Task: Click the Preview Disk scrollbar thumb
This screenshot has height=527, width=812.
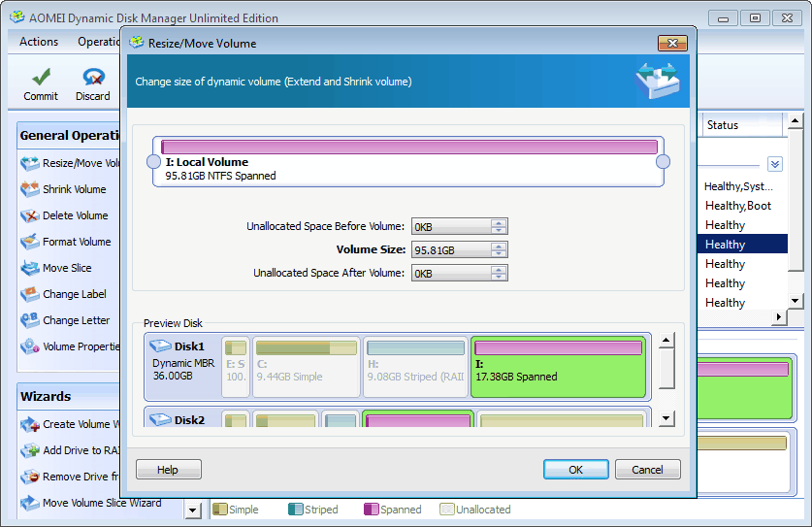Action: click(666, 369)
